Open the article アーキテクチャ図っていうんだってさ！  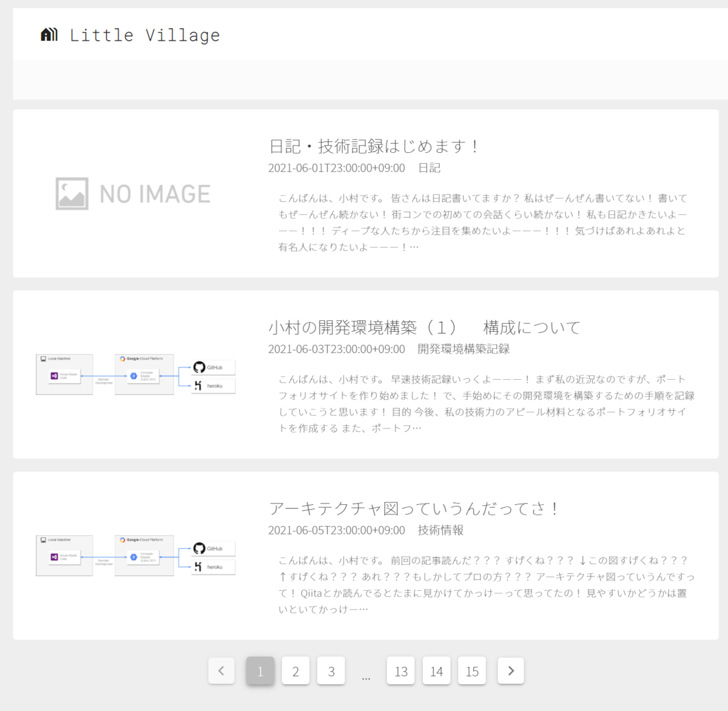coord(414,508)
